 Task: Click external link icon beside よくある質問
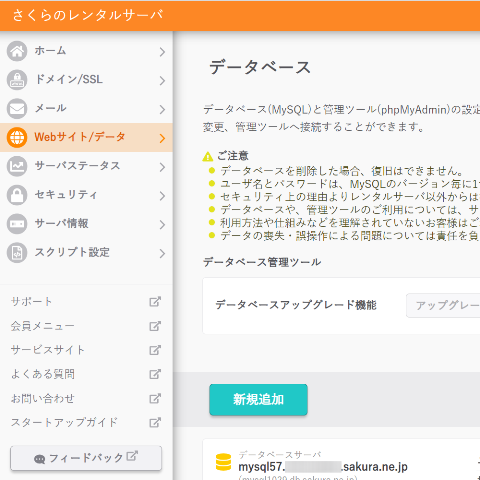click(155, 374)
